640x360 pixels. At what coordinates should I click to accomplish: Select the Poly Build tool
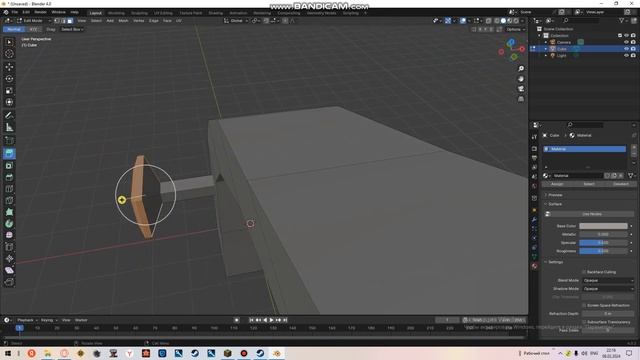[x=9, y=212]
